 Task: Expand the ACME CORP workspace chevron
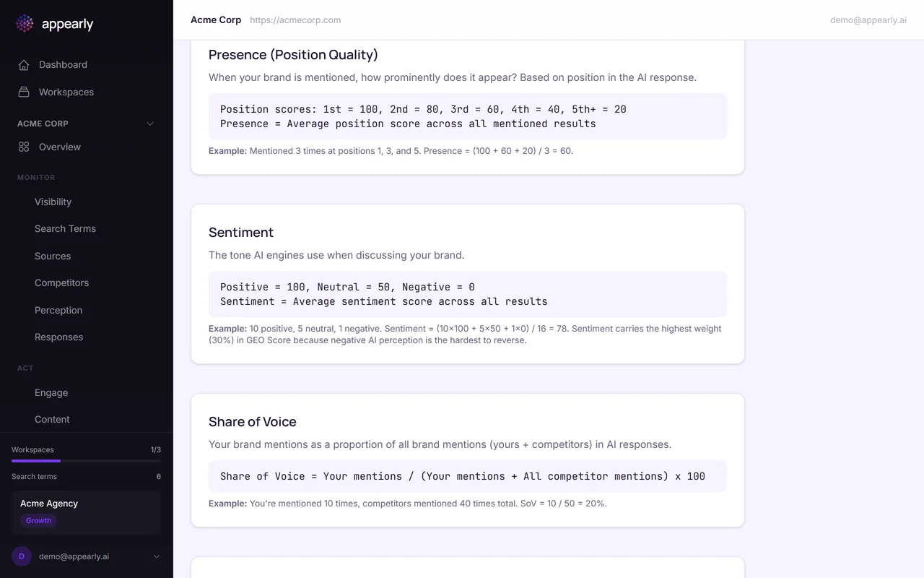coord(150,124)
